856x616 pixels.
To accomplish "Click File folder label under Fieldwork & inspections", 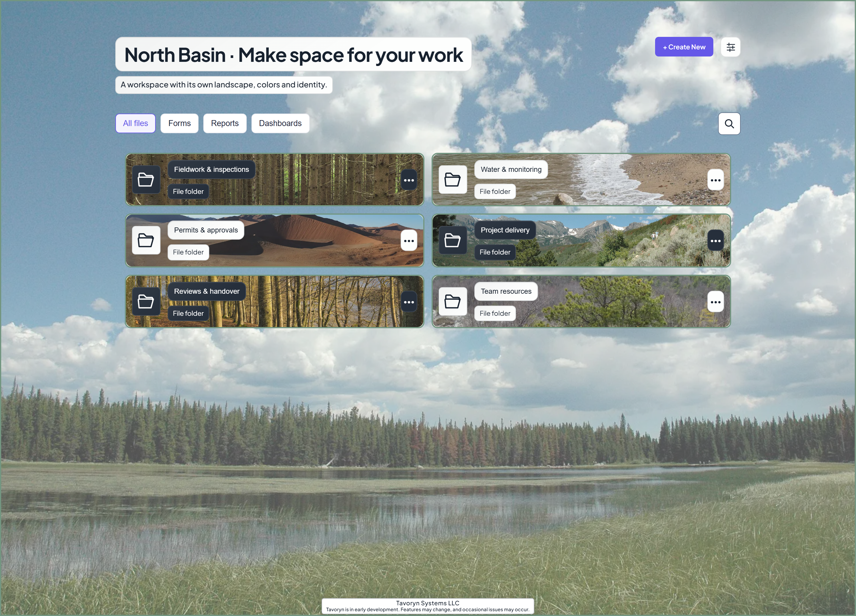I will tap(188, 191).
